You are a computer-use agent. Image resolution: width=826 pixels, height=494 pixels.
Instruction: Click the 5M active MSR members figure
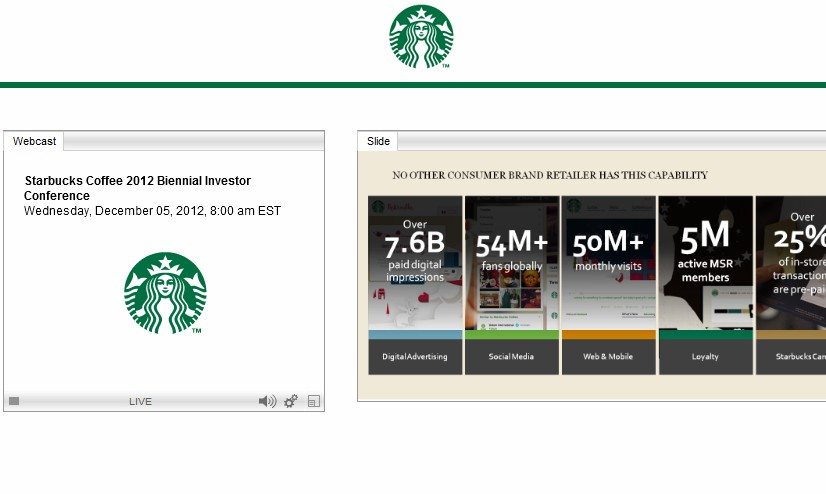pyautogui.click(x=705, y=252)
